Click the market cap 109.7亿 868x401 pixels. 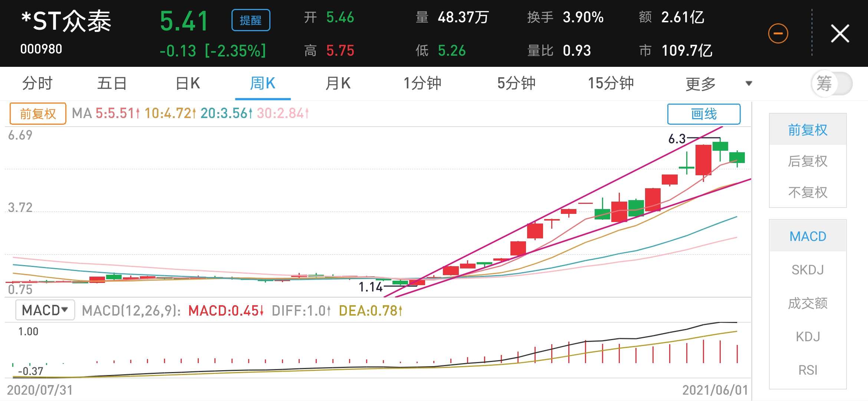[x=687, y=51]
